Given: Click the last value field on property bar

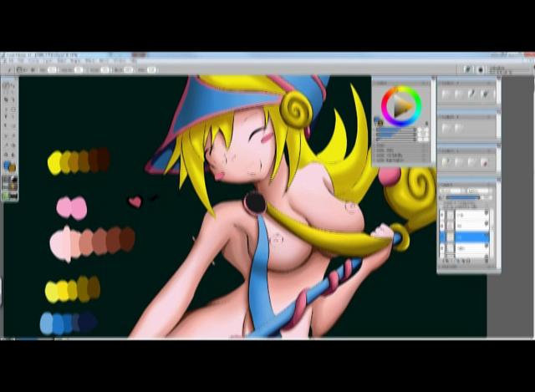Looking at the screenshot, I should tap(151, 70).
